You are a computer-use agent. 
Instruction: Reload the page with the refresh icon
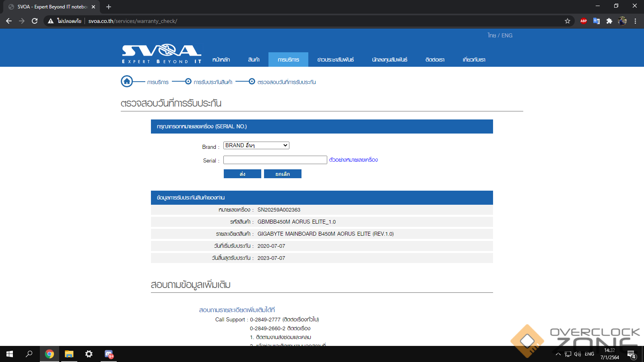tap(35, 21)
